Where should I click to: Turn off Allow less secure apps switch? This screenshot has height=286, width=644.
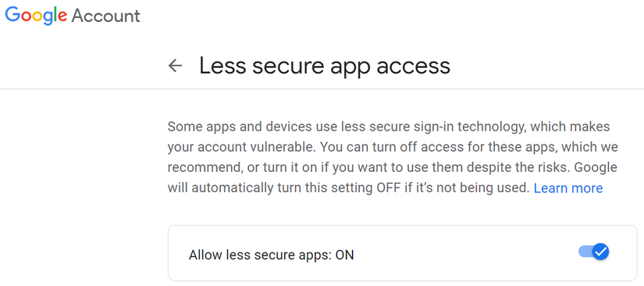click(594, 251)
